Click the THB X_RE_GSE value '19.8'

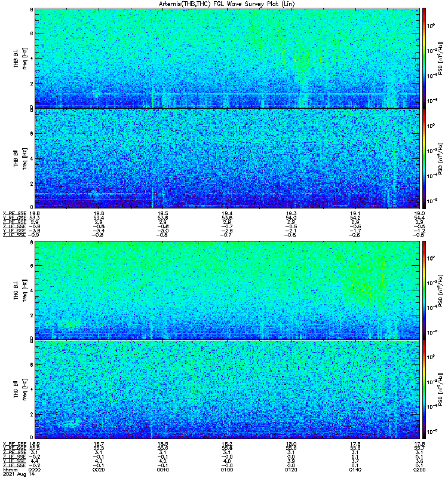pyautogui.click(x=35, y=214)
